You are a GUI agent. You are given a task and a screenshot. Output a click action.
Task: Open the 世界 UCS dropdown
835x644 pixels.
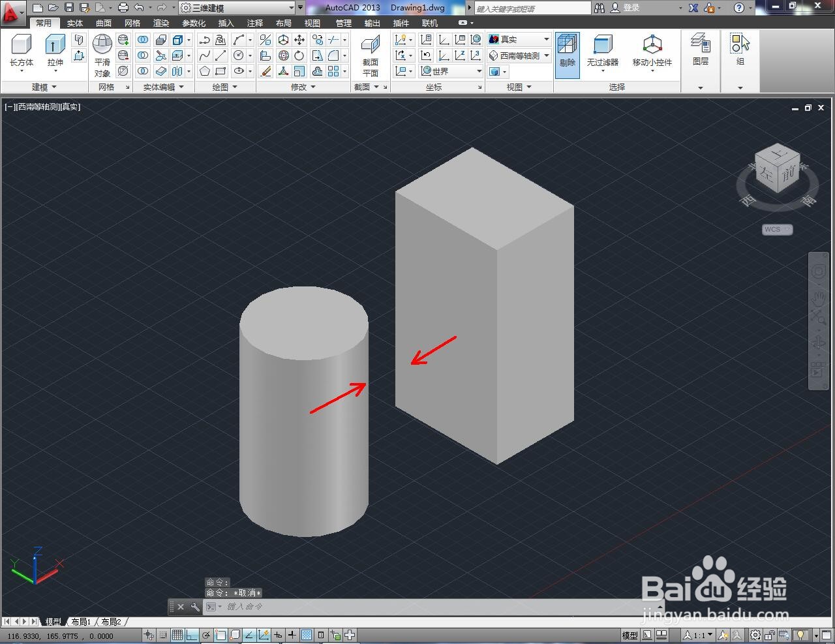coord(451,71)
